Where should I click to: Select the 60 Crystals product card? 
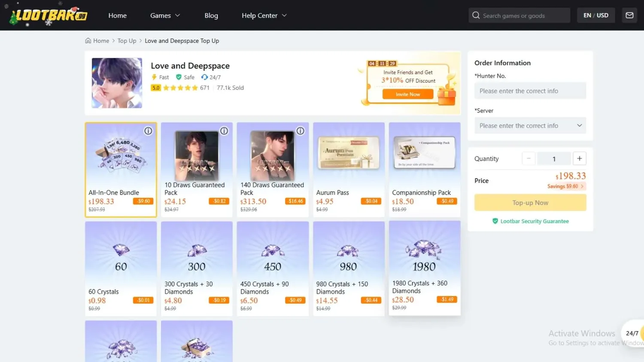tap(121, 268)
